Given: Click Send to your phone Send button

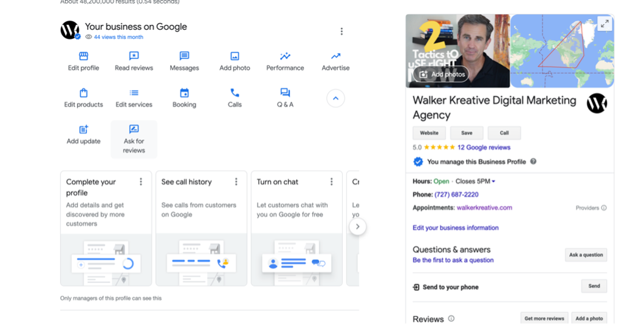Looking at the screenshot, I should coord(594,286).
